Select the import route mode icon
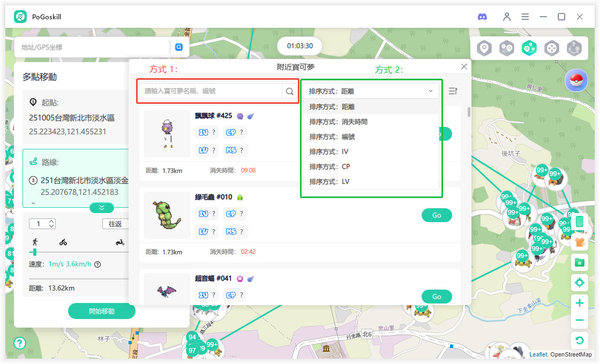The image size is (600, 364). (x=574, y=48)
